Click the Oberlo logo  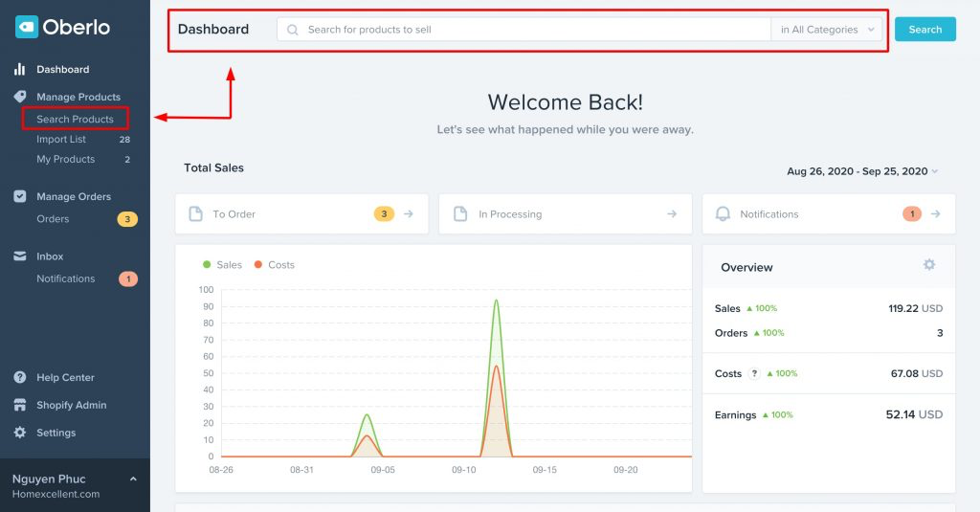click(62, 27)
